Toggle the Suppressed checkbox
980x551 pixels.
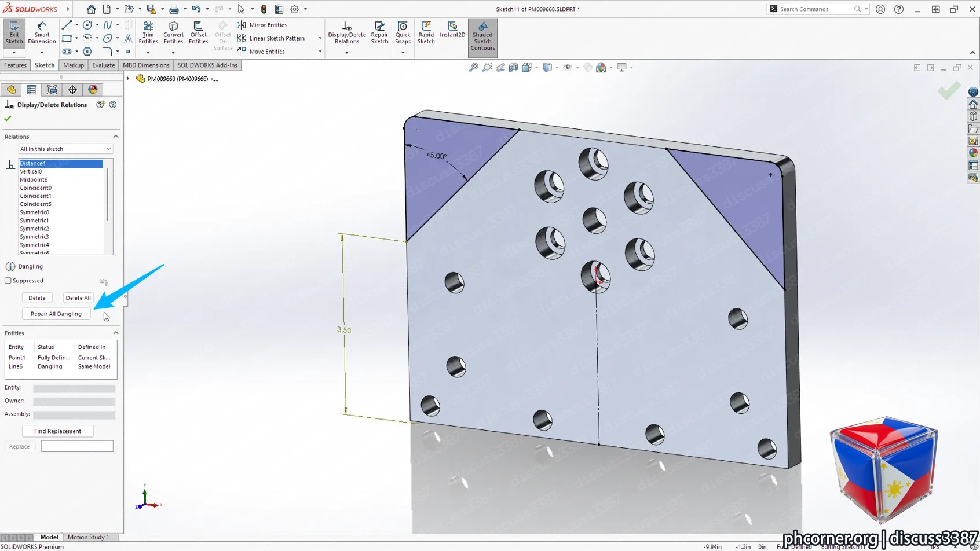[x=8, y=281]
